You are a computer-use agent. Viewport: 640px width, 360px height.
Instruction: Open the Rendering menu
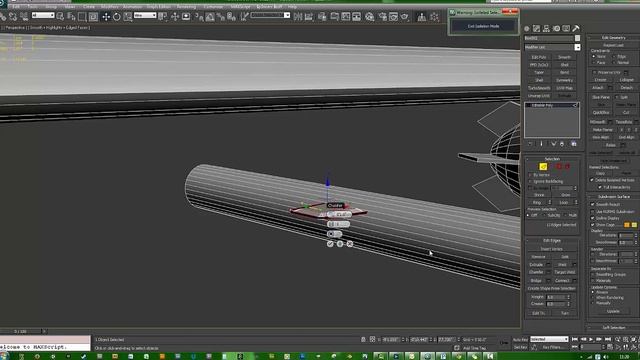point(186,7)
